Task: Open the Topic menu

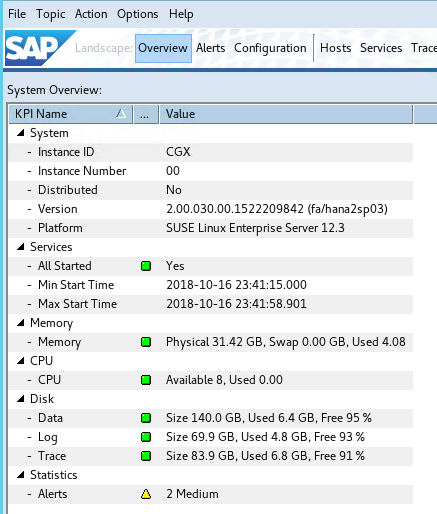Action: point(51,14)
